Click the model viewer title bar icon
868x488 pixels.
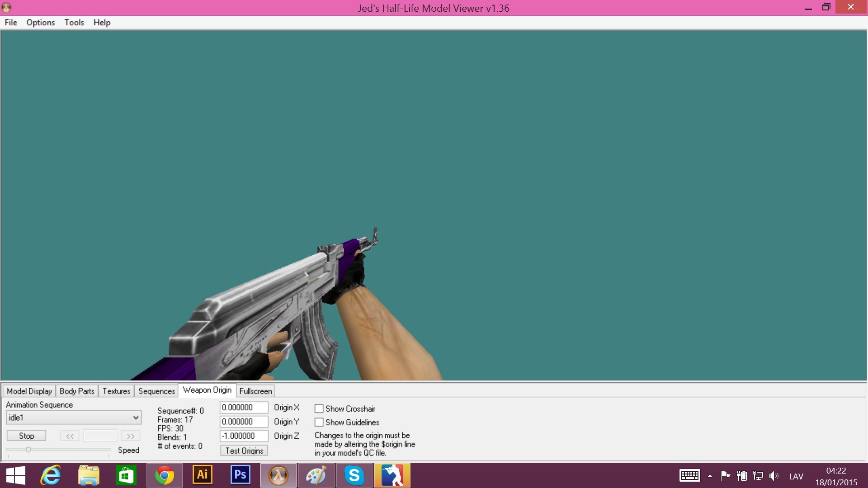[6, 8]
